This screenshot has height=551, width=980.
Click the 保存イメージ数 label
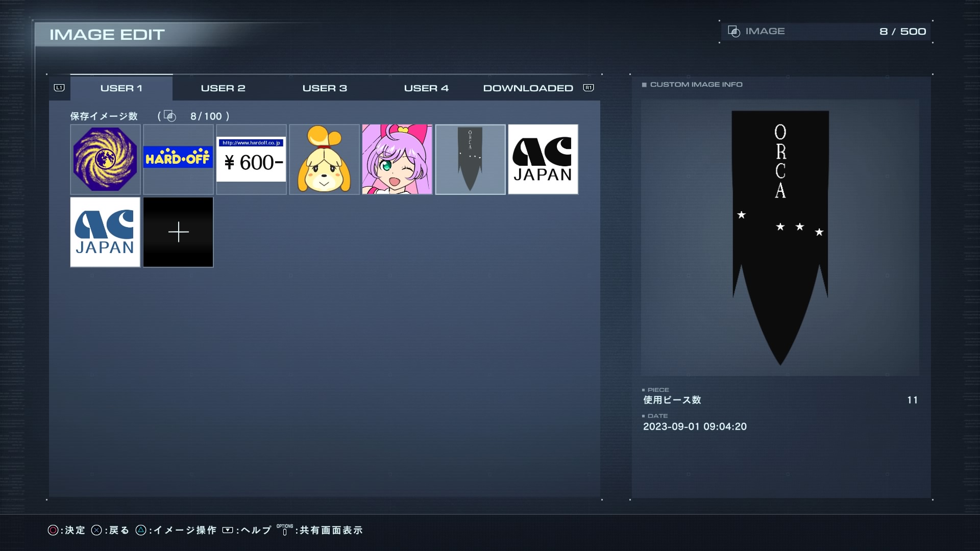[x=104, y=116]
